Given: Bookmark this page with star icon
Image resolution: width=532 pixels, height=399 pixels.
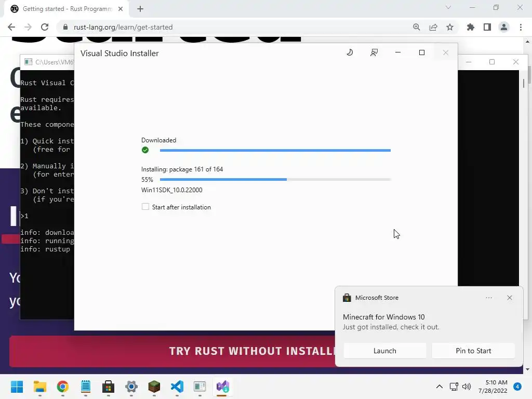Looking at the screenshot, I should pos(450,27).
